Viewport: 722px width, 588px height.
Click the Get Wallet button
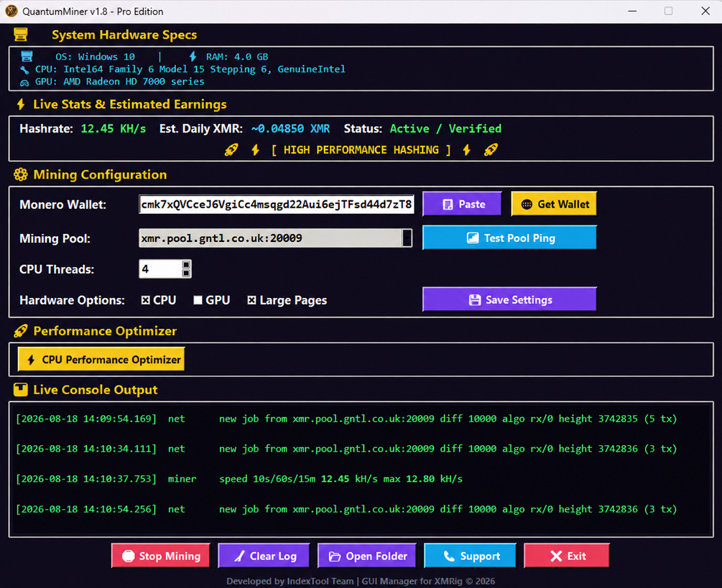coord(554,205)
